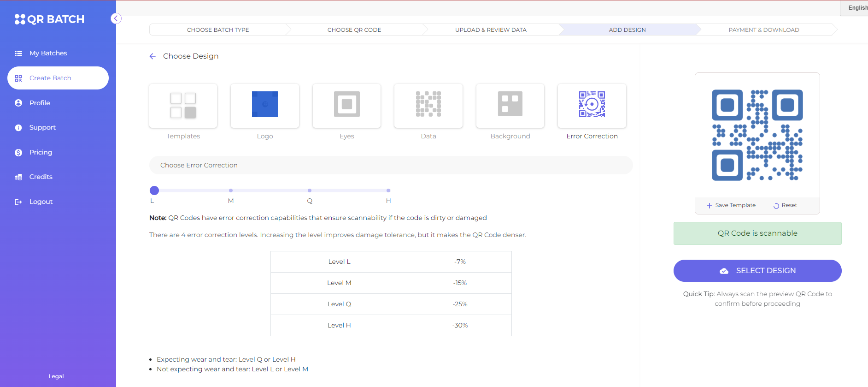
Task: Open the Background design card
Action: [510, 106]
